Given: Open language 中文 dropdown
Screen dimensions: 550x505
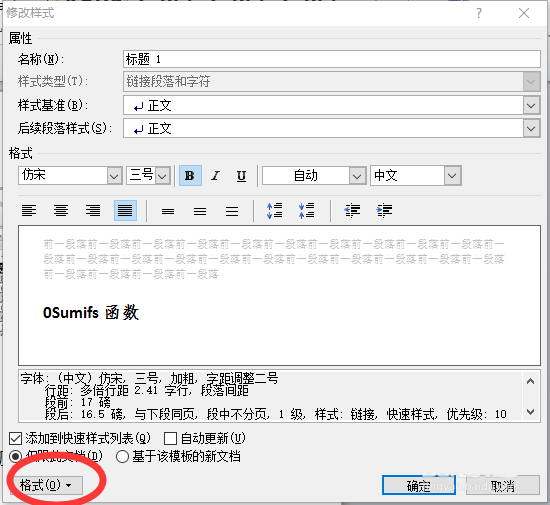Looking at the screenshot, I should click(x=452, y=176).
